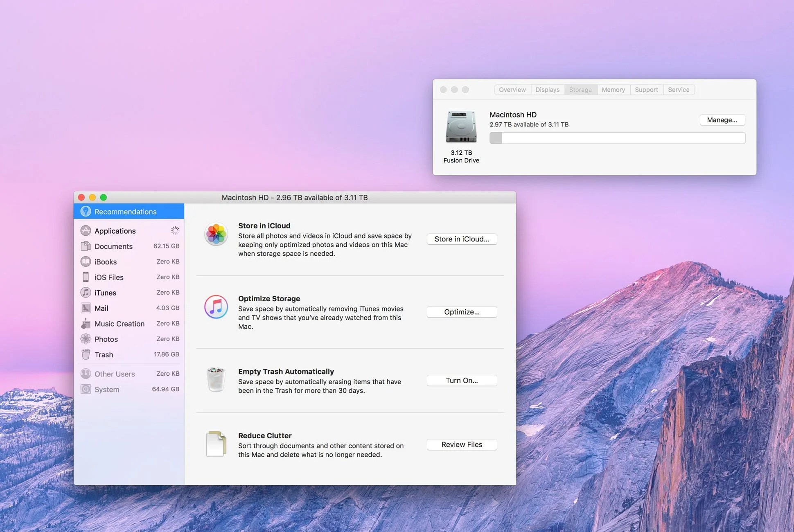794x532 pixels.
Task: Click the iBooks label in sidebar
Action: tap(106, 262)
